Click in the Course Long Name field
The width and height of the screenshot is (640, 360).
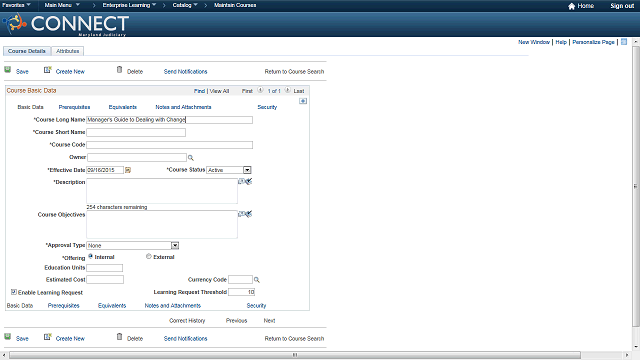point(169,120)
